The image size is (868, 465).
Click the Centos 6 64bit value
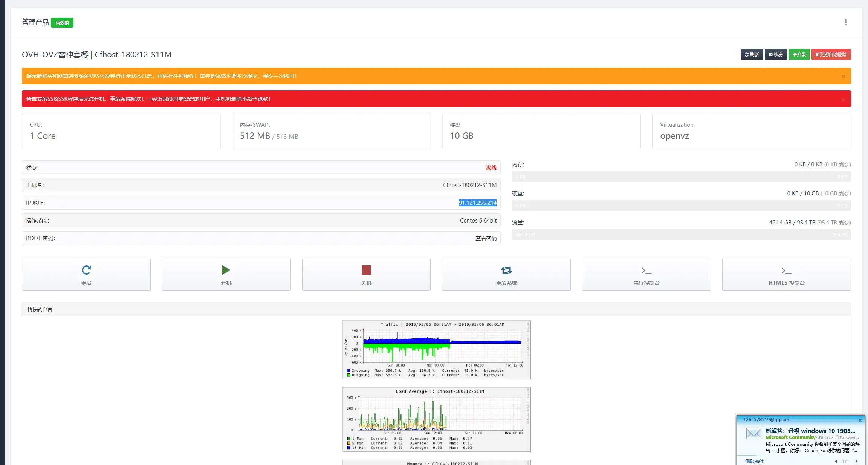coord(478,221)
